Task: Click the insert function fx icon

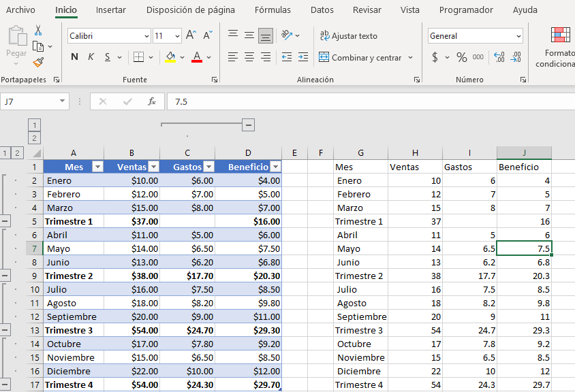Action: [x=152, y=101]
